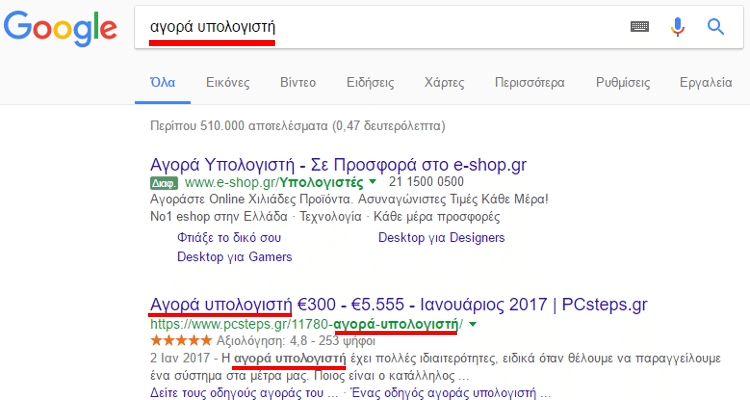
Task: Click the phone number 21 1500 0500
Action: point(426,182)
